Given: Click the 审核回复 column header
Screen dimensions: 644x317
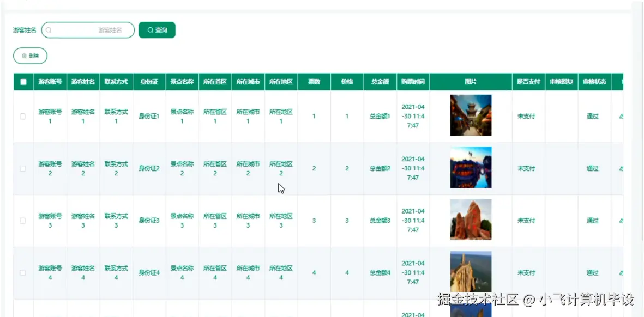Looking at the screenshot, I should click(x=562, y=82).
